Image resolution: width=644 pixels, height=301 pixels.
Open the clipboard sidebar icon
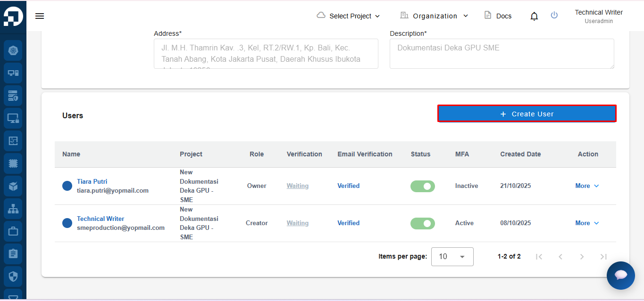click(x=13, y=254)
